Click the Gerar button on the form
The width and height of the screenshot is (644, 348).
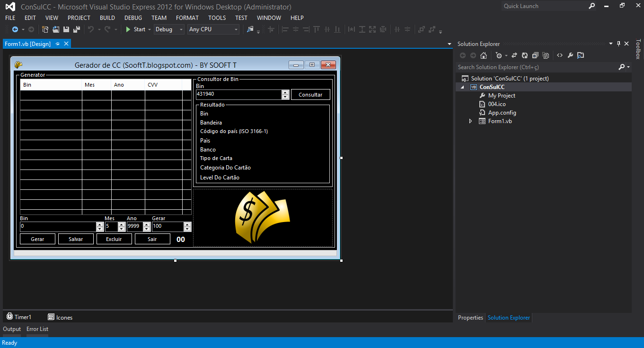click(x=37, y=239)
